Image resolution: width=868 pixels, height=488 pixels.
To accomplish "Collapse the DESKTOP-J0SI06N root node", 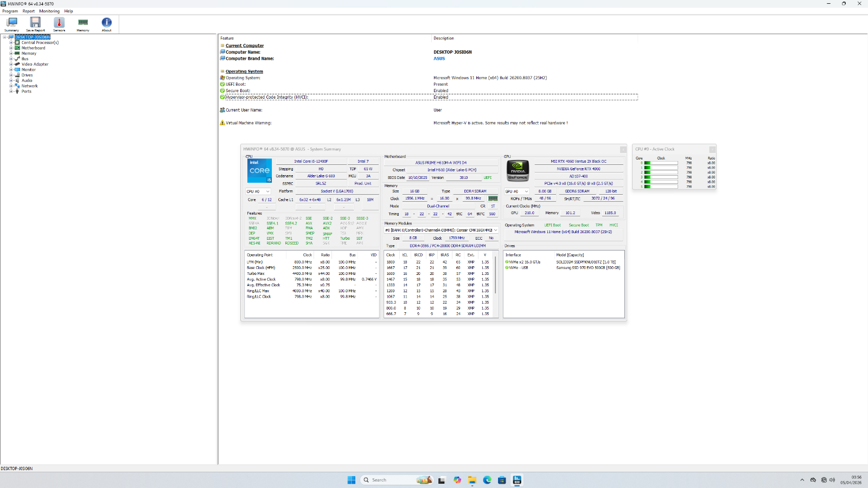I will [x=4, y=37].
